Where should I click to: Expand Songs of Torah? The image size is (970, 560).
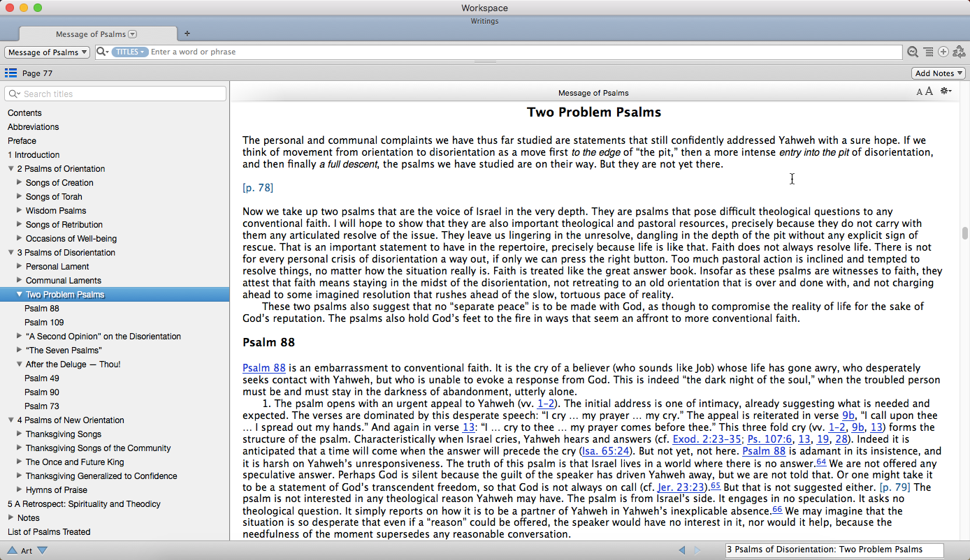[x=20, y=196]
